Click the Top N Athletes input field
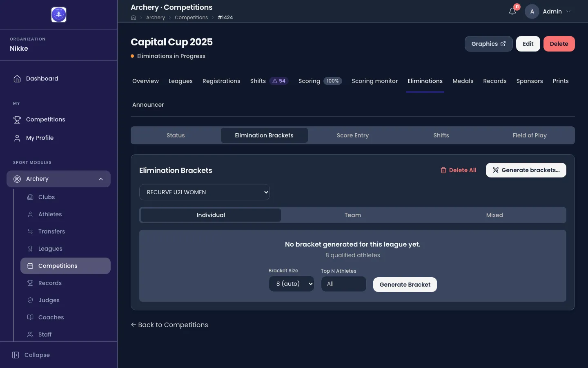 pos(344,284)
